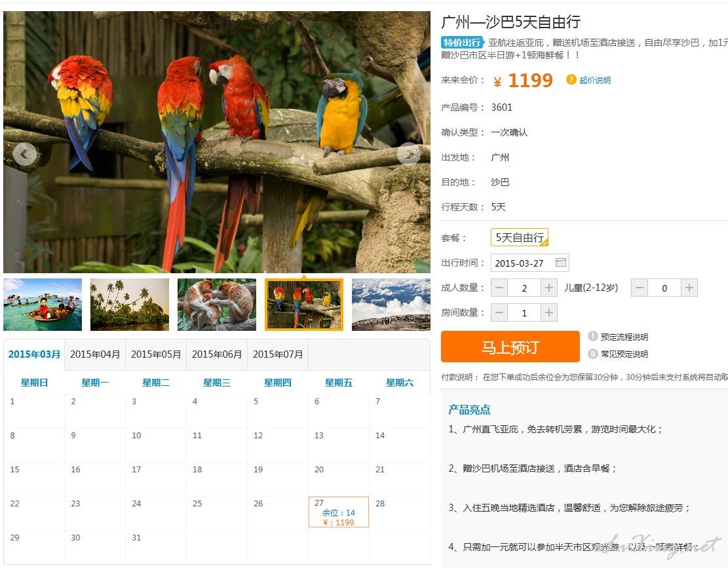Decrease room quantity with the minus button

[499, 312]
